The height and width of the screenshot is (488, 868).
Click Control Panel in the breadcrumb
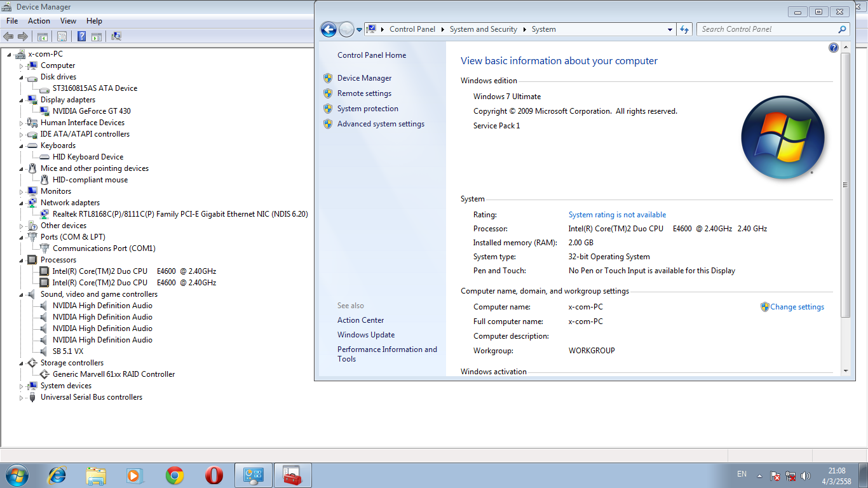pyautogui.click(x=412, y=29)
